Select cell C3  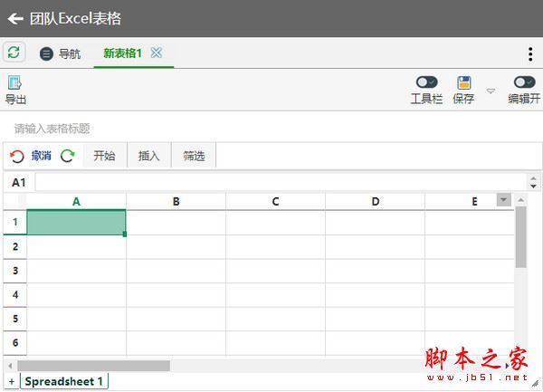coord(275,271)
